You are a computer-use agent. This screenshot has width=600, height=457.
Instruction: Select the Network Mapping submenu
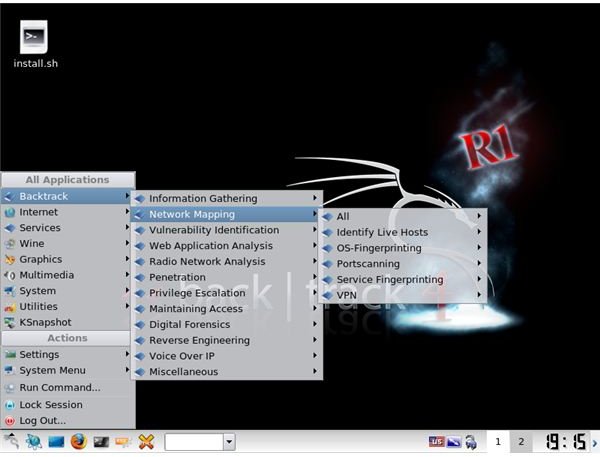pyautogui.click(x=227, y=214)
